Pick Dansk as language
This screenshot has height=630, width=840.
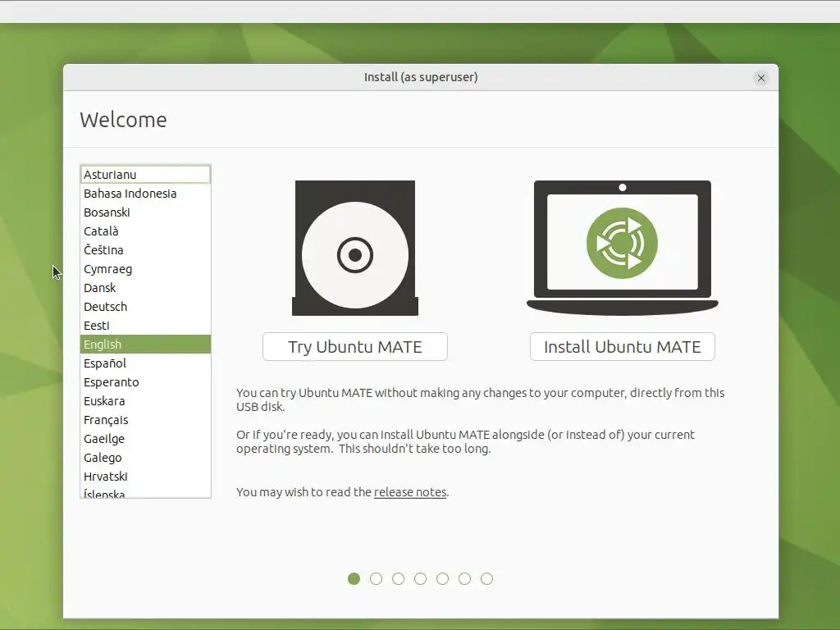click(145, 288)
